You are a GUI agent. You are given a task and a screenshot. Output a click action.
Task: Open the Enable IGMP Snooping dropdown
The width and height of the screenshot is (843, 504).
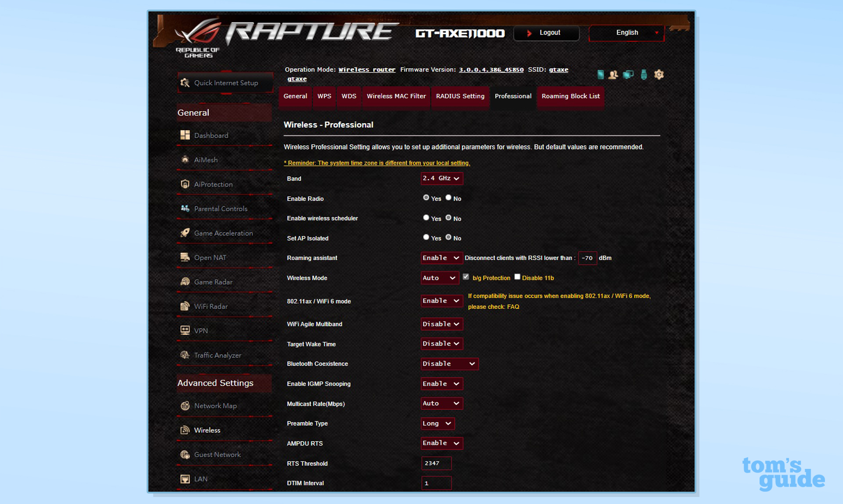click(x=442, y=384)
